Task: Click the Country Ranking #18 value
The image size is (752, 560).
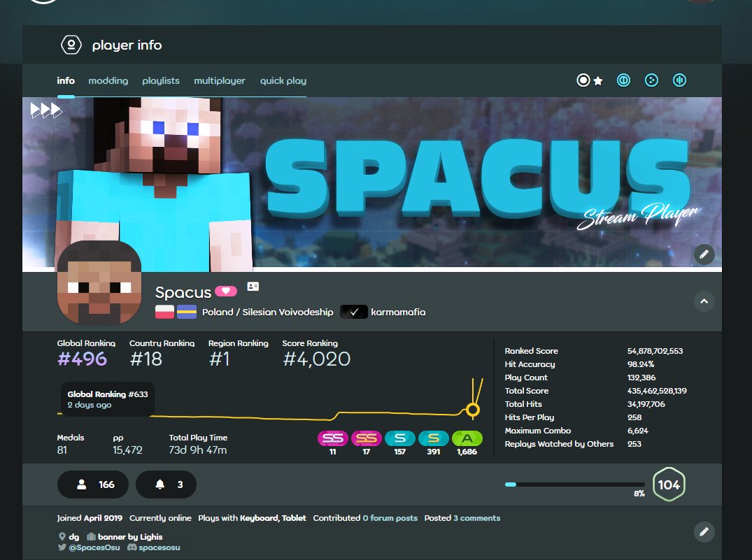Action: click(x=146, y=359)
